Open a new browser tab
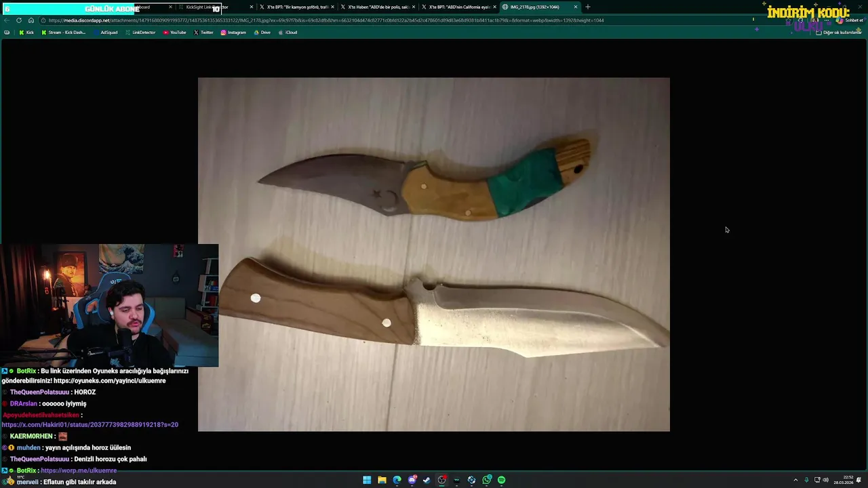 pos(588,7)
